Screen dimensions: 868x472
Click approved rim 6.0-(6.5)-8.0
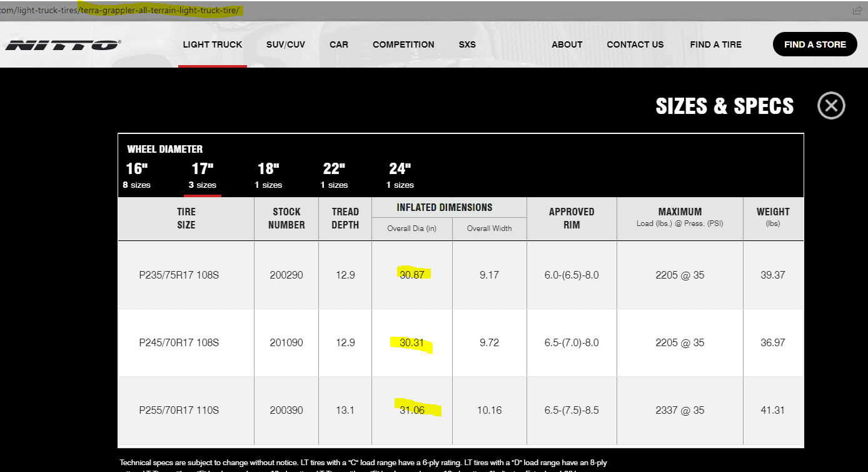pyautogui.click(x=572, y=275)
